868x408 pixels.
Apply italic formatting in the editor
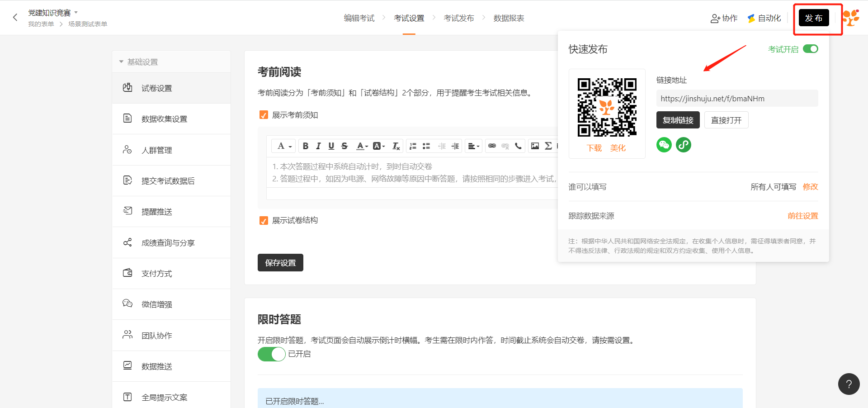point(318,146)
